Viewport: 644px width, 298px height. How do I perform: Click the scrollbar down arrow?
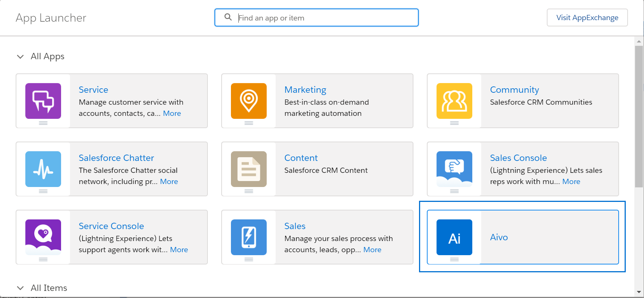click(x=639, y=292)
